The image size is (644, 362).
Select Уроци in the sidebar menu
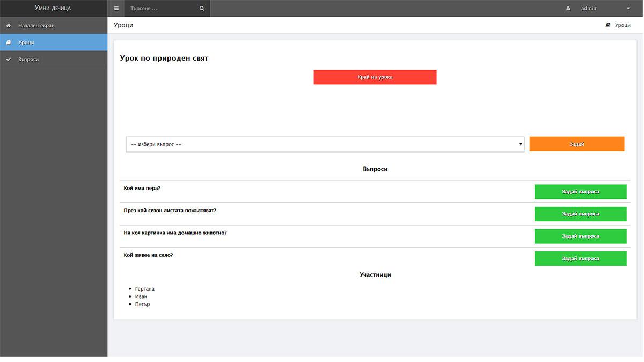[x=54, y=42]
